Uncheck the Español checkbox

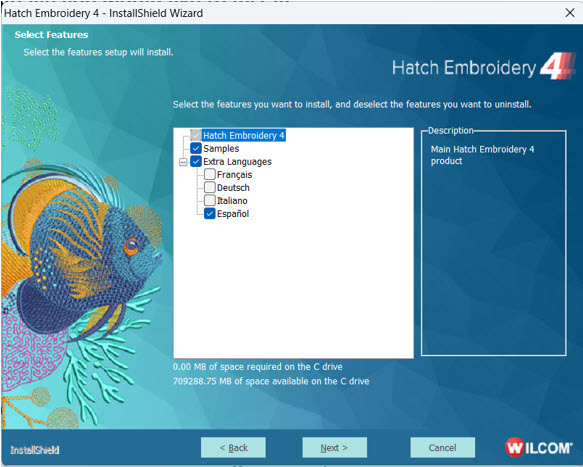tap(210, 213)
